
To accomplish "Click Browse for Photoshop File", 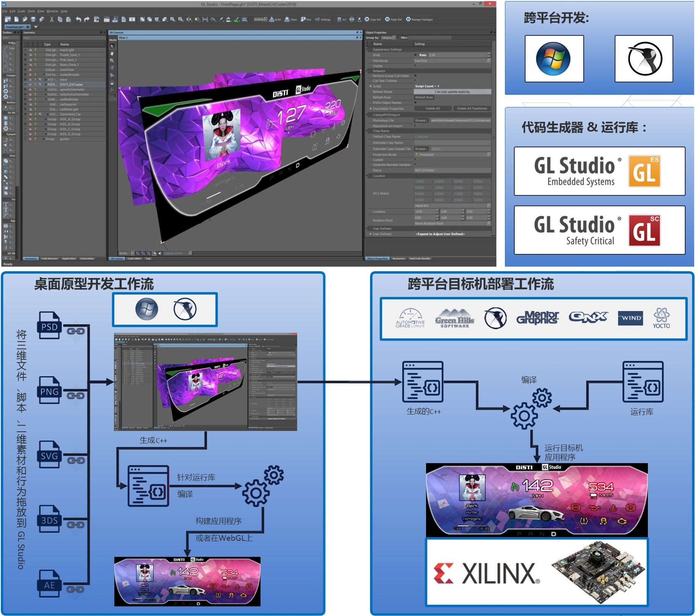I will click(x=421, y=121).
